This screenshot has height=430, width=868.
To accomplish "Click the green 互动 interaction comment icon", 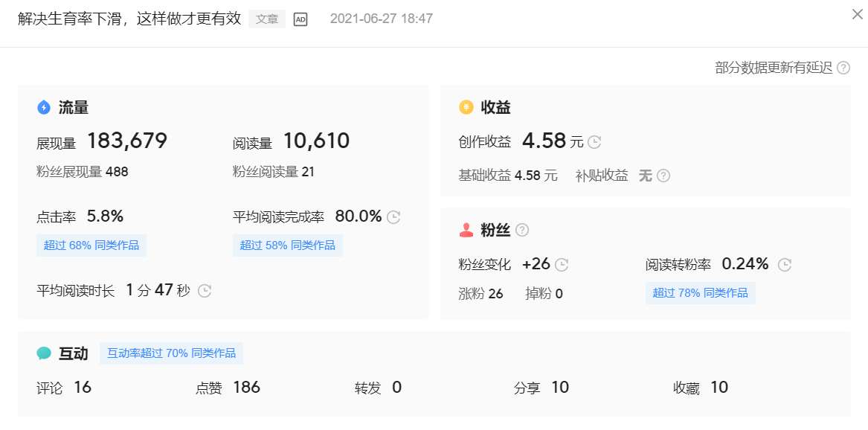I will [x=43, y=353].
